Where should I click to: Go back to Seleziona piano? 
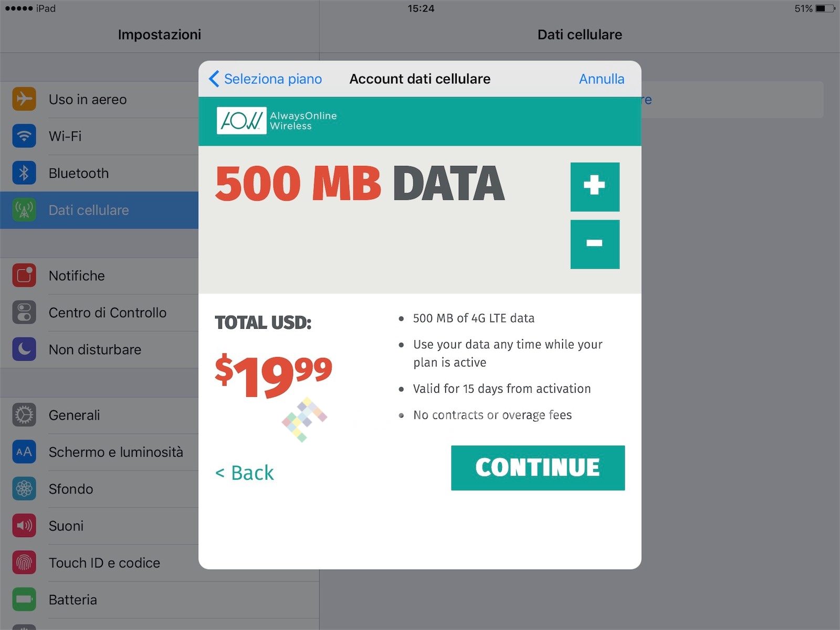click(x=266, y=79)
